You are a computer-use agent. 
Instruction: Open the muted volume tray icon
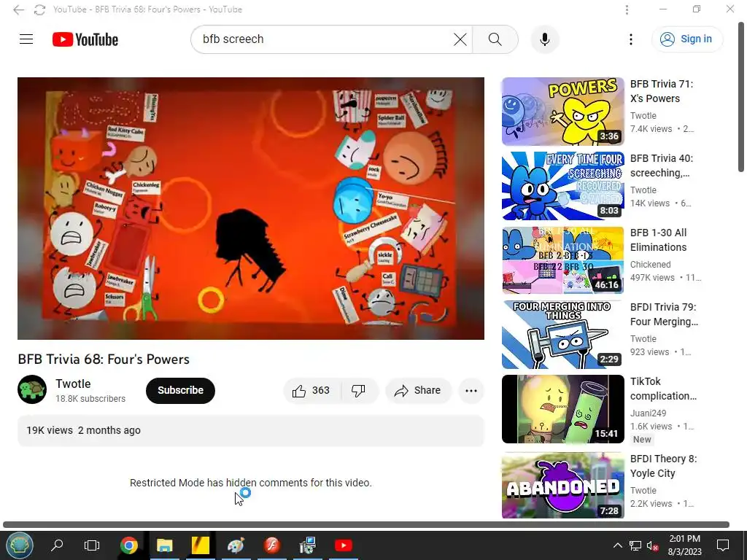pyautogui.click(x=652, y=545)
